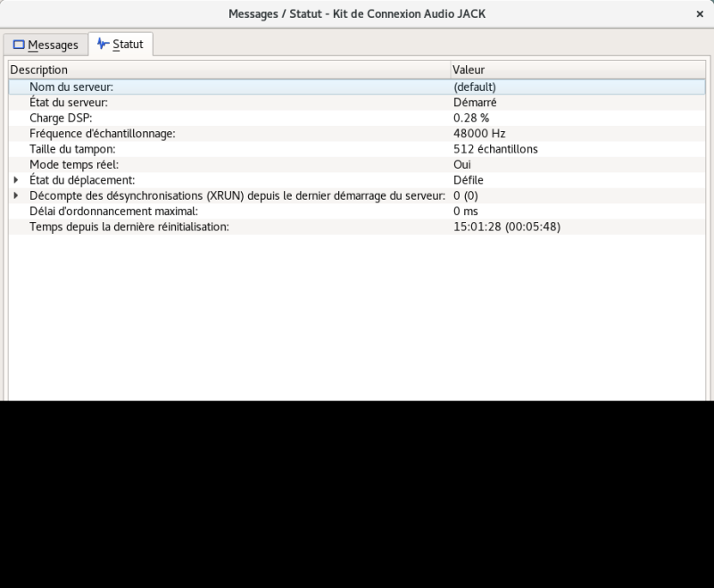Click the 'Oui' realtime mode value

[x=462, y=164]
